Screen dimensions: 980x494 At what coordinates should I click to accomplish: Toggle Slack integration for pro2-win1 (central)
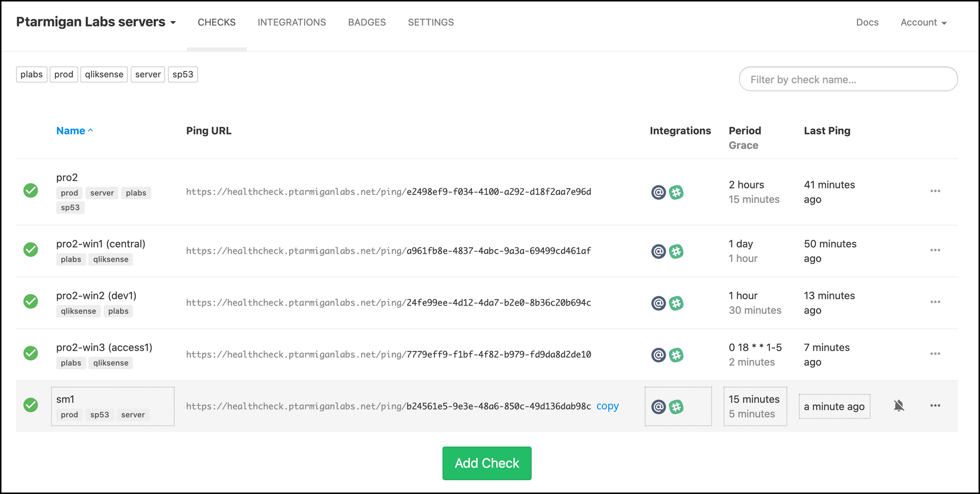click(676, 252)
